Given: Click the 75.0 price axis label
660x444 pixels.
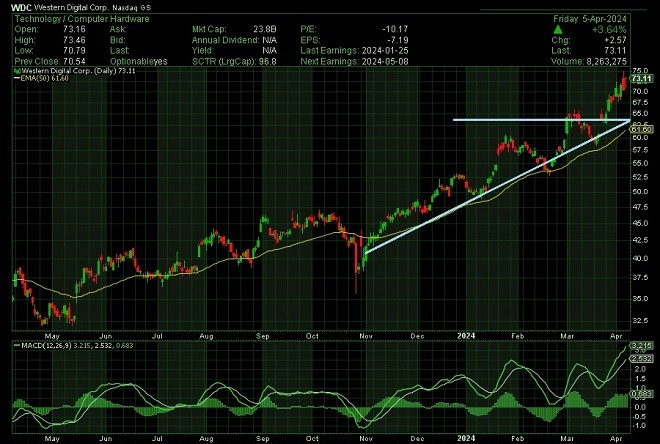Looking at the screenshot, I should [640, 71].
